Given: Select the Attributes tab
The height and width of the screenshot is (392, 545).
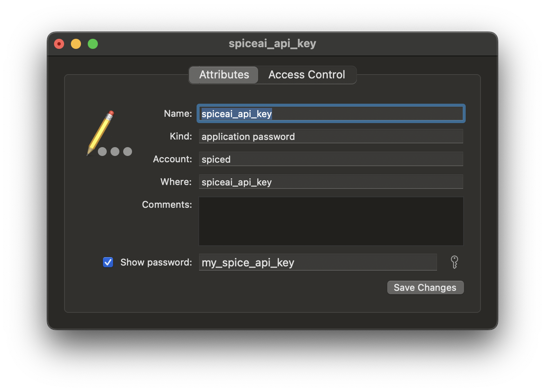Looking at the screenshot, I should click(x=224, y=75).
